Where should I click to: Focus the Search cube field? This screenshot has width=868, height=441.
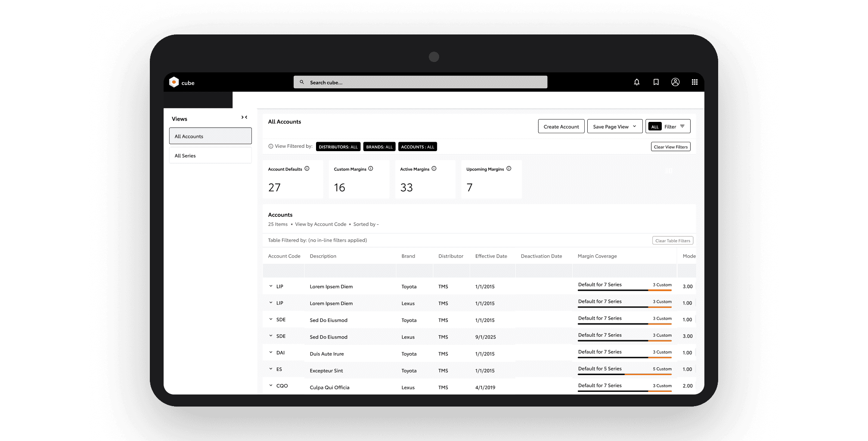(x=420, y=82)
